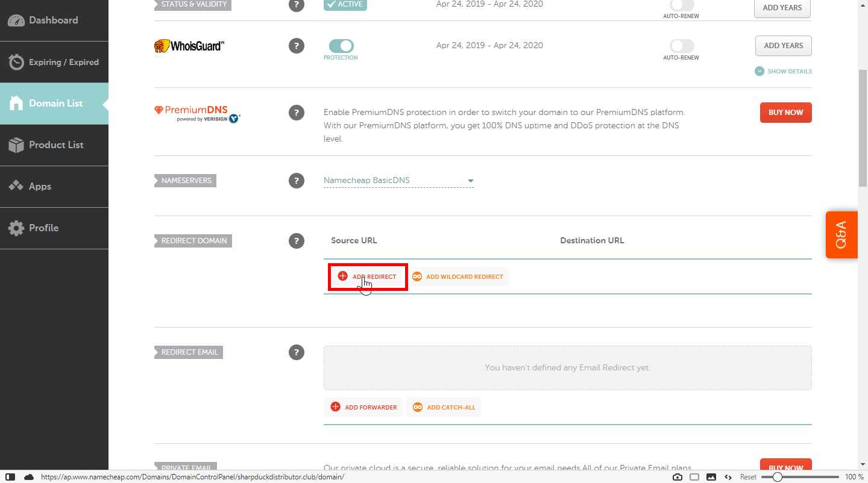The width and height of the screenshot is (868, 483).
Task: Click Add Wildcard Redirect infinity icon
Action: coord(417,276)
